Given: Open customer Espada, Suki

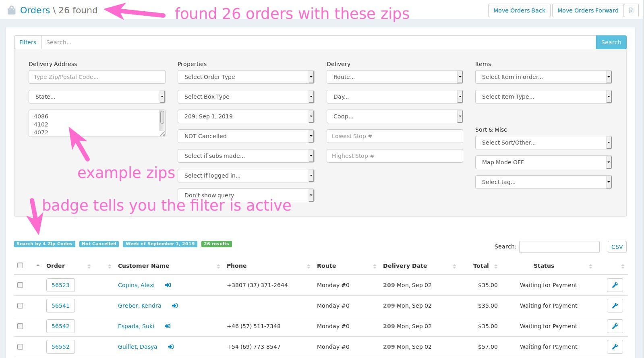Looking at the screenshot, I should click(136, 326).
